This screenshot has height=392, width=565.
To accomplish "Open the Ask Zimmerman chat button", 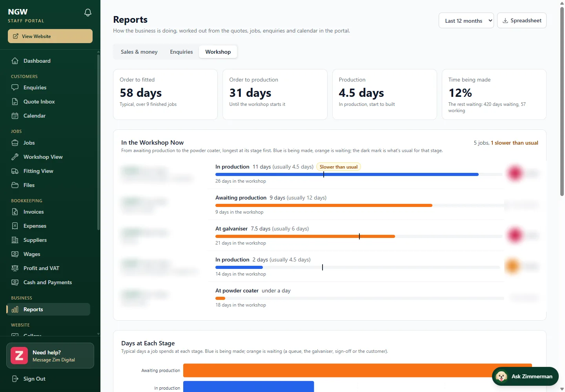I will click(525, 376).
